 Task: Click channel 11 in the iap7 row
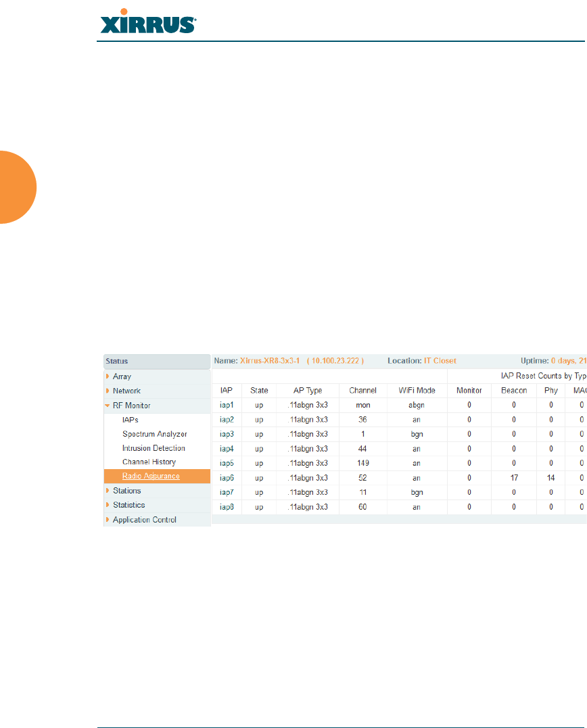[x=362, y=492]
